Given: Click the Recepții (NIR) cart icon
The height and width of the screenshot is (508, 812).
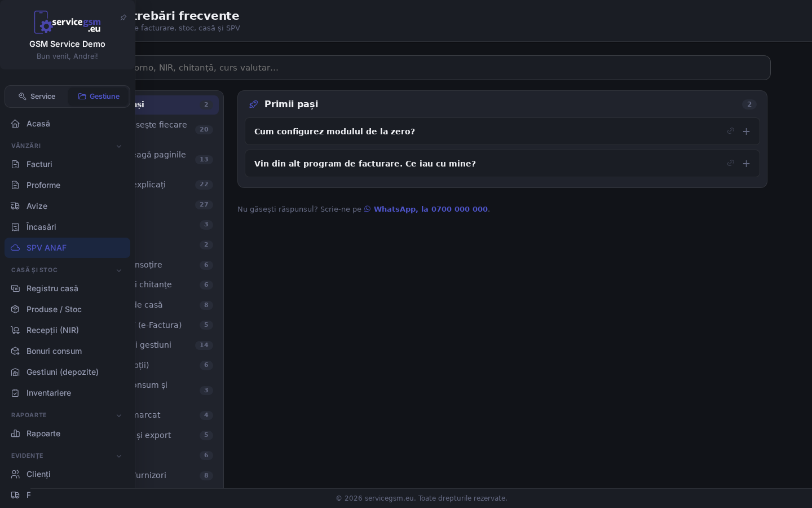Looking at the screenshot, I should 15,330.
